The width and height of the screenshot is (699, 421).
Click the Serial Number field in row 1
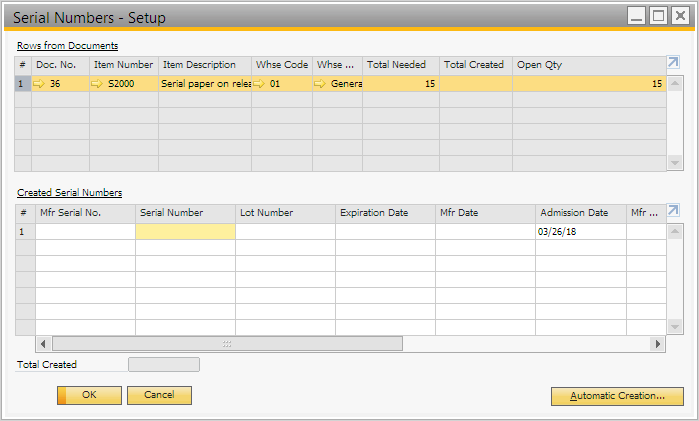pos(185,231)
